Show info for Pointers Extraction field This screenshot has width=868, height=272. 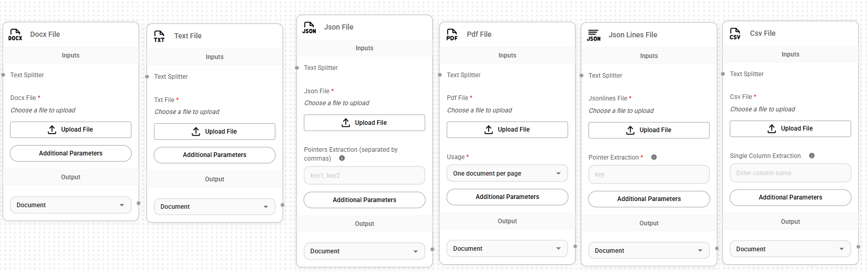click(342, 159)
